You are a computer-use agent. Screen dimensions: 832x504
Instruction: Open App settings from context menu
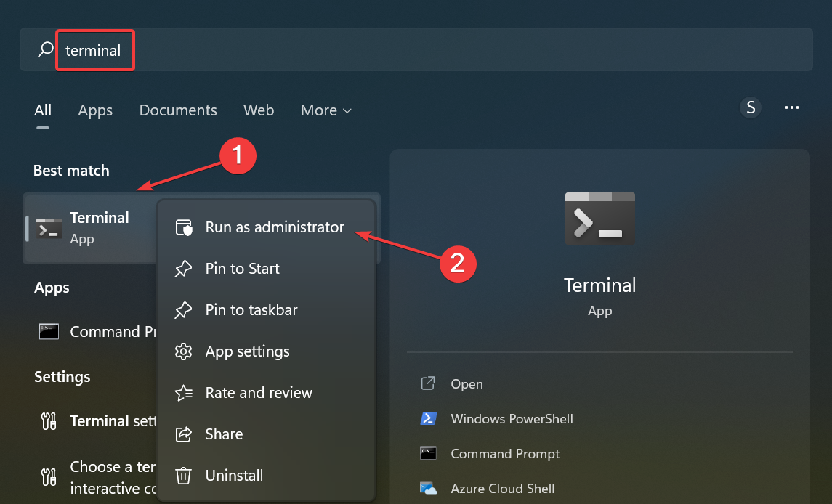(267, 351)
